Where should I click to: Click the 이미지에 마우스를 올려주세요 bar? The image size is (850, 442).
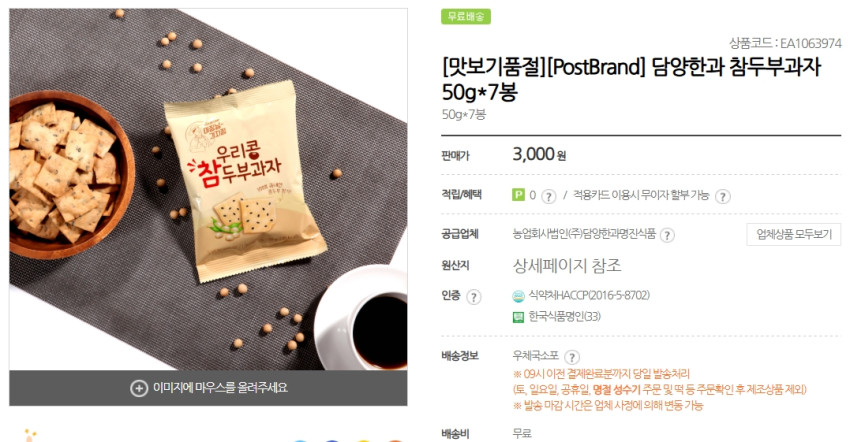coord(208,388)
